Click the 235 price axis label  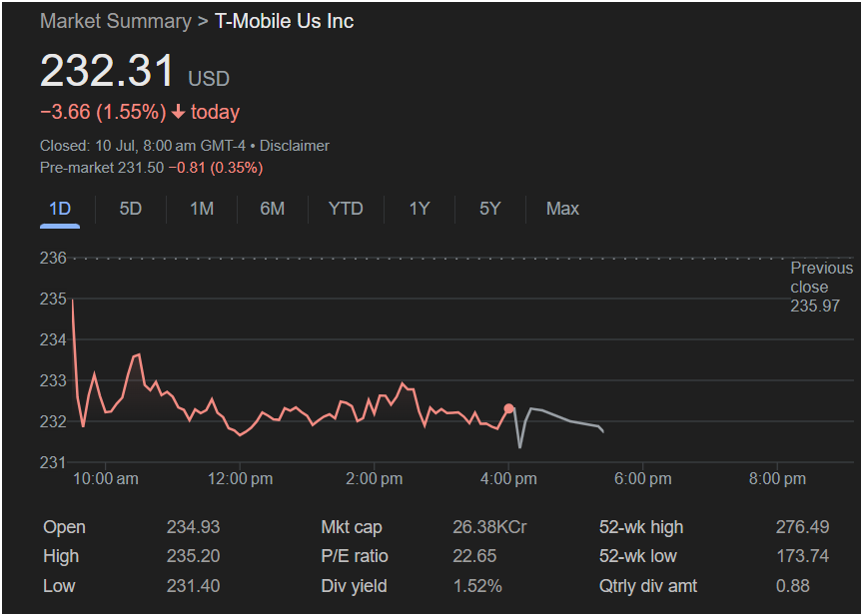[53, 300]
